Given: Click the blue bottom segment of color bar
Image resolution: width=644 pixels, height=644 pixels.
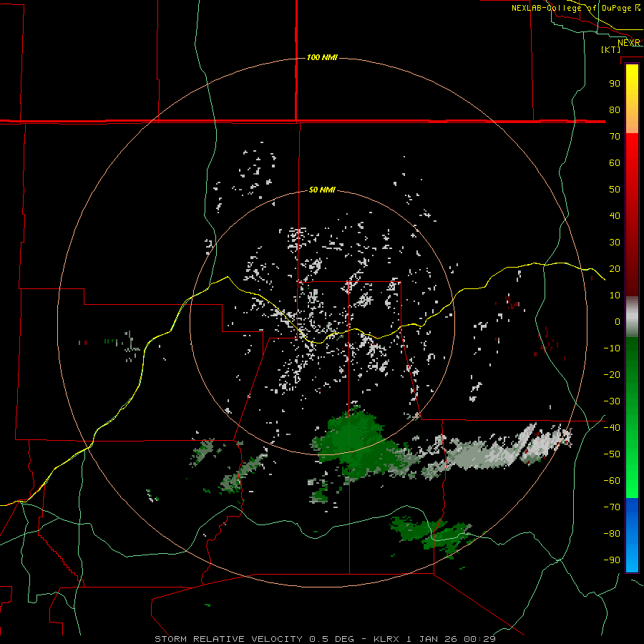Looking at the screenshot, I should coord(632,535).
